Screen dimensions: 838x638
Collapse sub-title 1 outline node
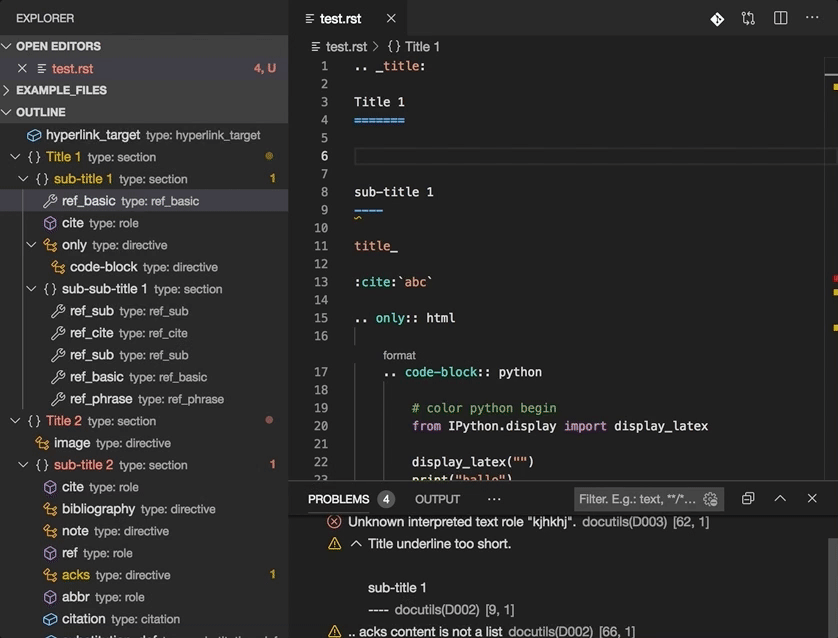(x=23, y=179)
